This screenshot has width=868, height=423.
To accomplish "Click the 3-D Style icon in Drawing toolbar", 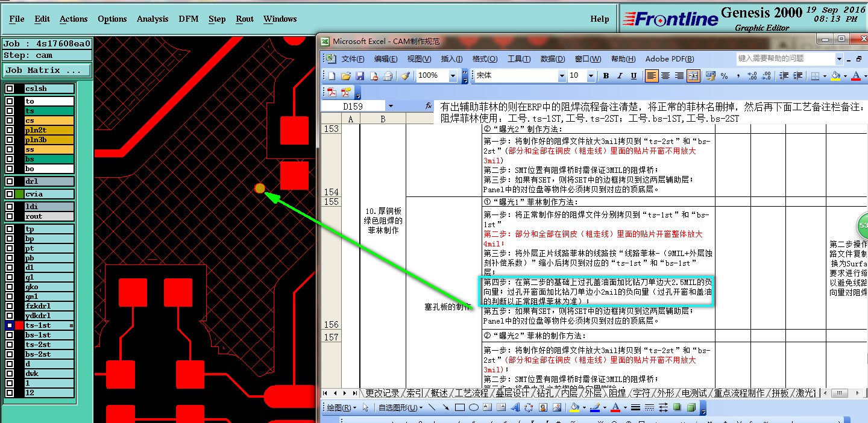I will (x=691, y=408).
